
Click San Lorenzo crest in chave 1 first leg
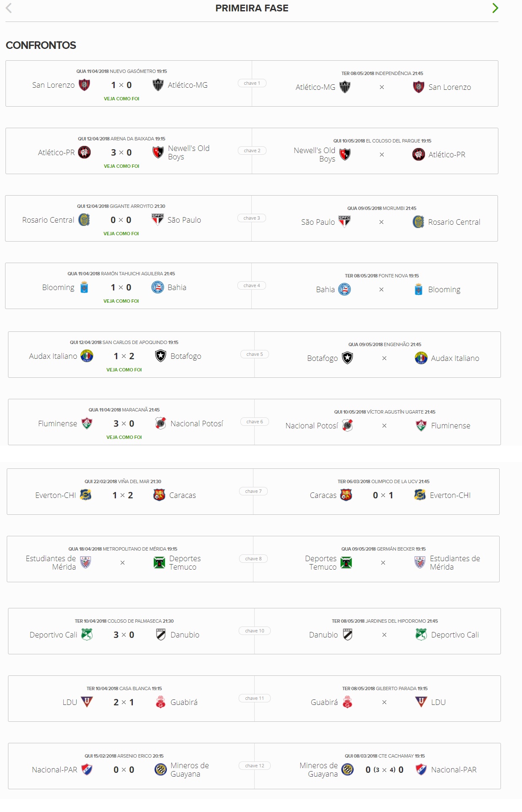[84, 85]
